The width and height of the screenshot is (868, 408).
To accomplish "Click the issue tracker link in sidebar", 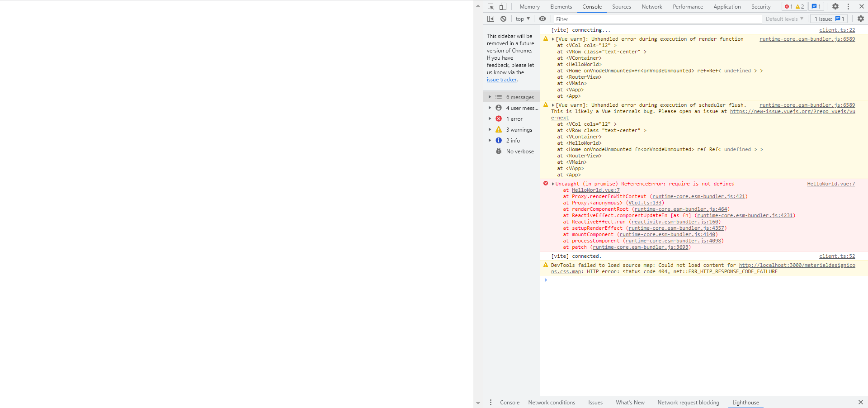I will point(501,79).
